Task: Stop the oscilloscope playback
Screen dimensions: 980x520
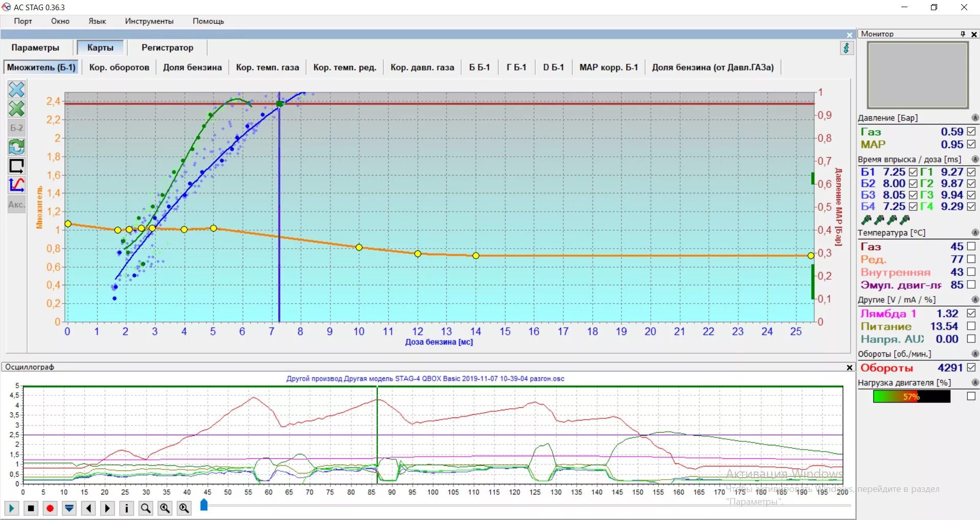Action: 31,508
